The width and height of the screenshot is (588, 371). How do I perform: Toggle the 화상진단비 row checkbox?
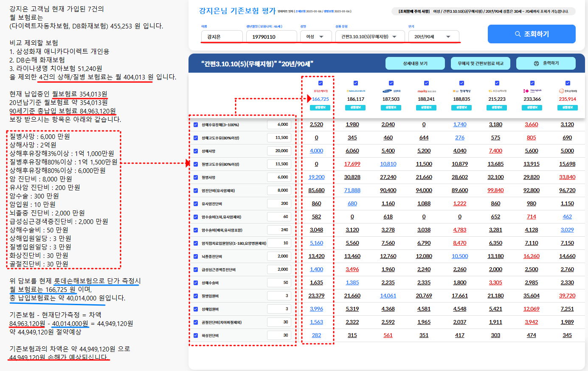(x=196, y=336)
